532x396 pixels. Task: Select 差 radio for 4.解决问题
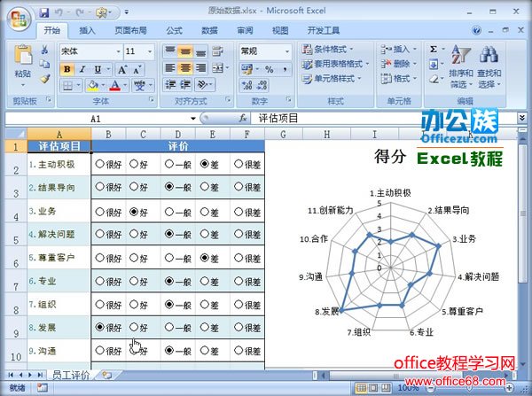204,234
